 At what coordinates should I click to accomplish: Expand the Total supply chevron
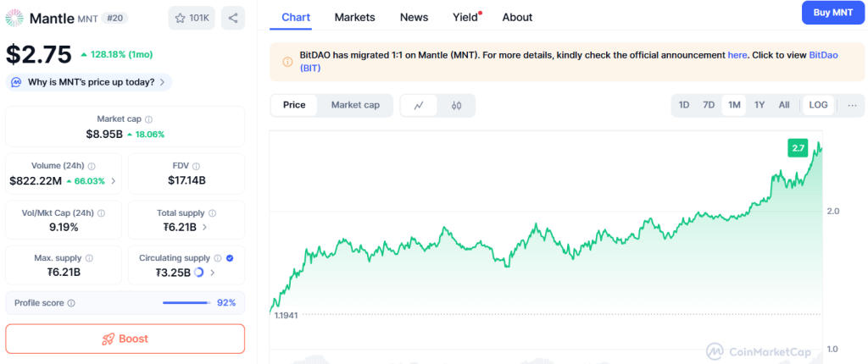[205, 227]
